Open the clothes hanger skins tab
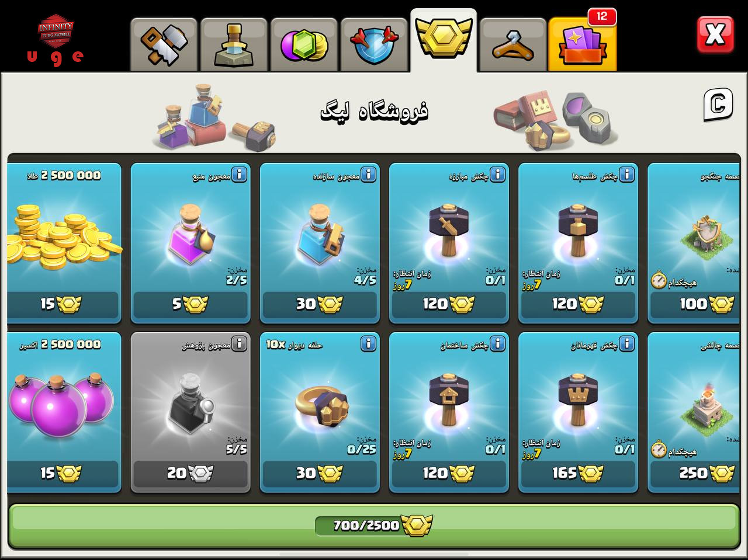The width and height of the screenshot is (748, 560). pos(513,45)
